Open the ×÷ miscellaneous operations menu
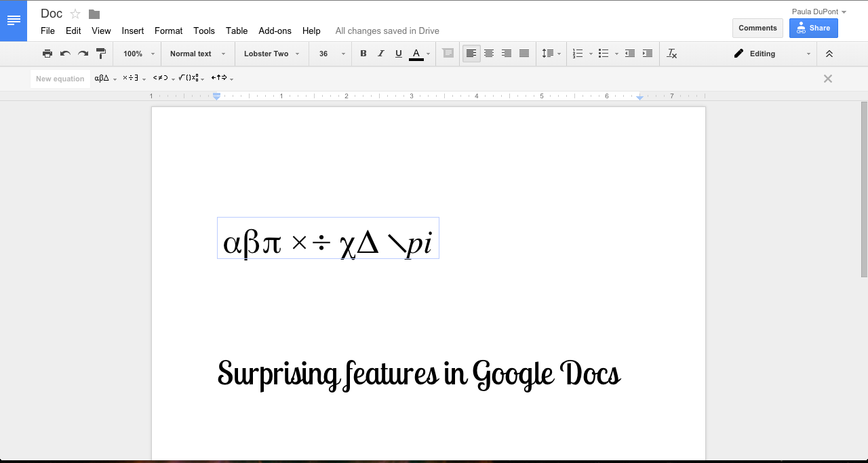The height and width of the screenshot is (463, 868). click(x=134, y=79)
